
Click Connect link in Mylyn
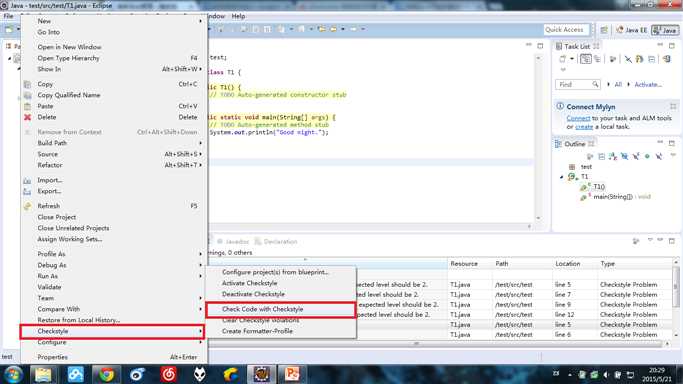[578, 118]
